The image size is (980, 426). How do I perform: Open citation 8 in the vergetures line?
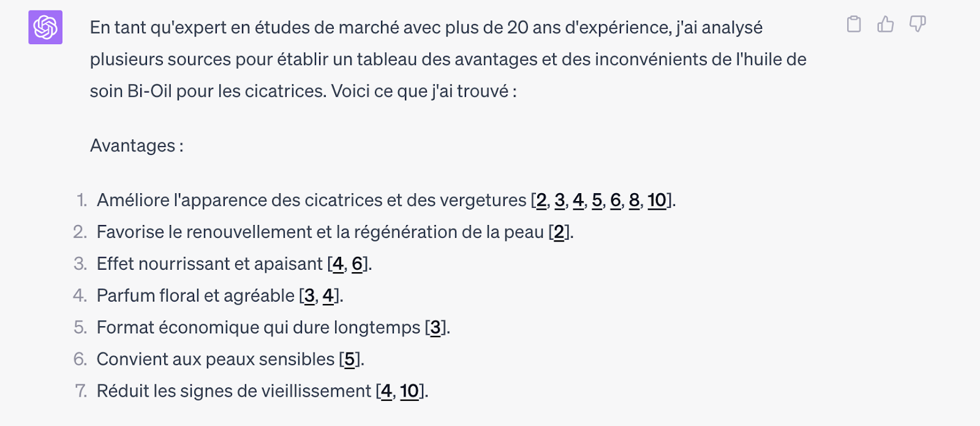[x=634, y=200]
